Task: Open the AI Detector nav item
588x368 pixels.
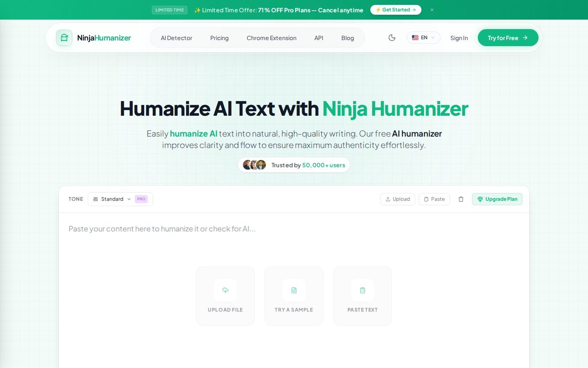Action: coord(176,38)
